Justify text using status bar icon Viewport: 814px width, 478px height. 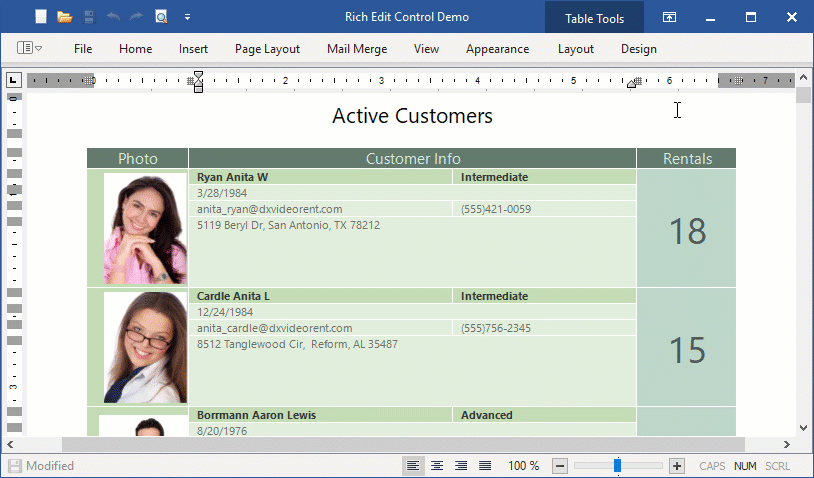pos(485,466)
